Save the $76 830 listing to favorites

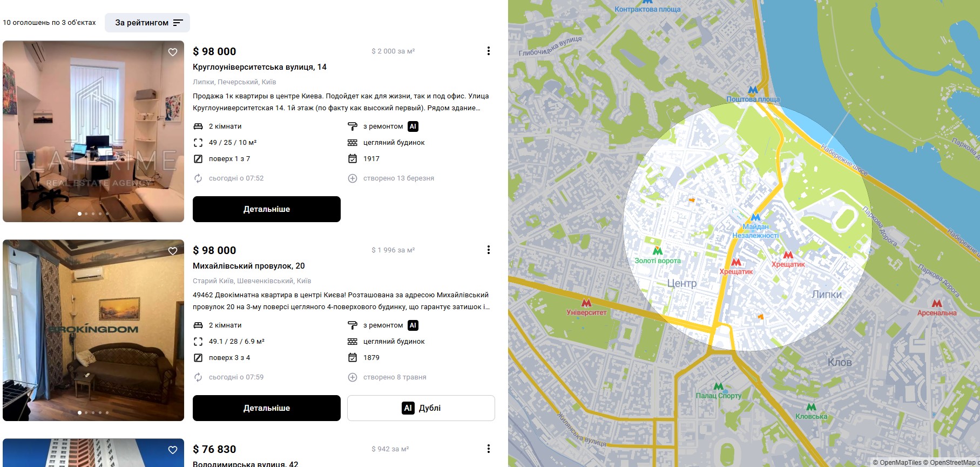[173, 450]
